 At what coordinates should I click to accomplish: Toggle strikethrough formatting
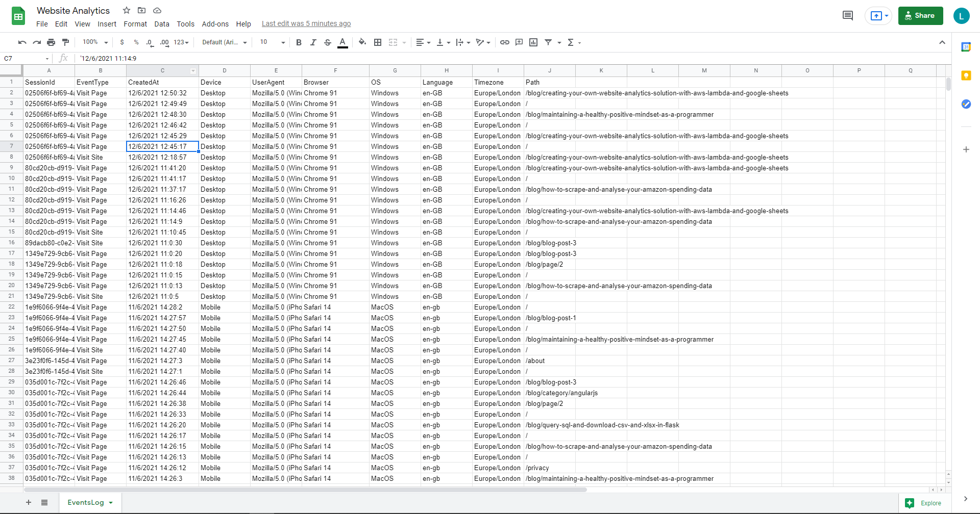point(327,42)
